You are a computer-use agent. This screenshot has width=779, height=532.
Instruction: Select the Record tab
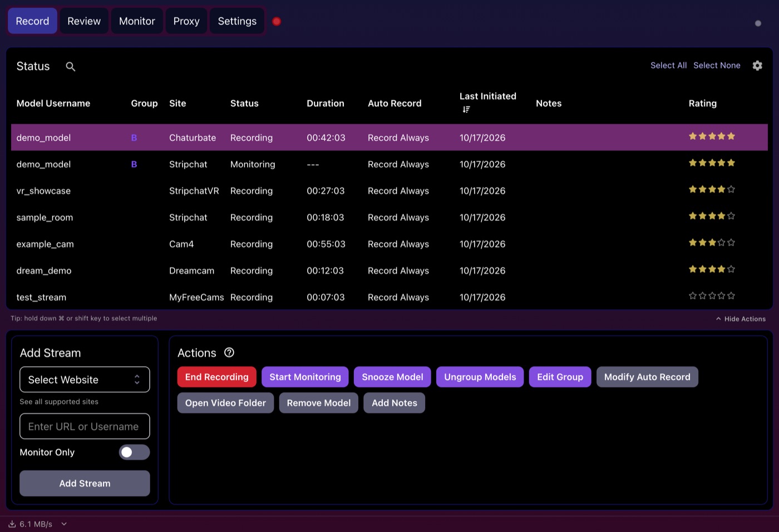(x=32, y=21)
